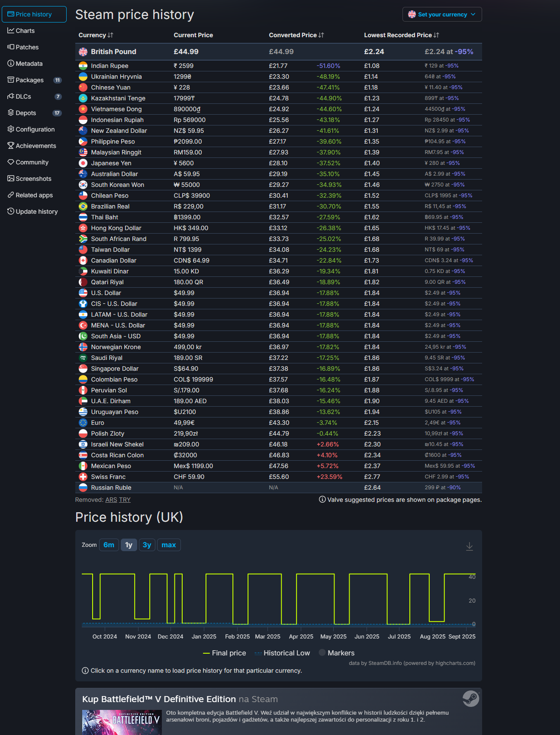Screen dimensions: 560x735
Task: Download the price history chart data
Action: (x=470, y=546)
